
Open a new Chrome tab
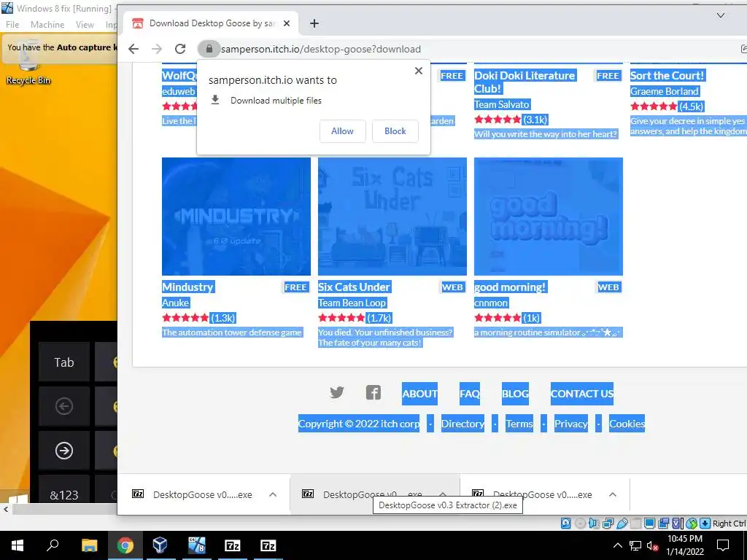tap(314, 23)
